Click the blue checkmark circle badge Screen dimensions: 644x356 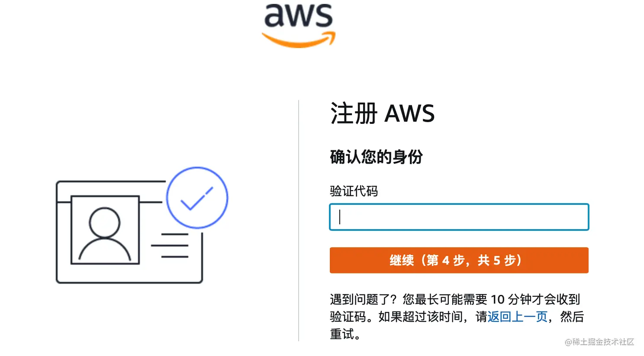197,197
